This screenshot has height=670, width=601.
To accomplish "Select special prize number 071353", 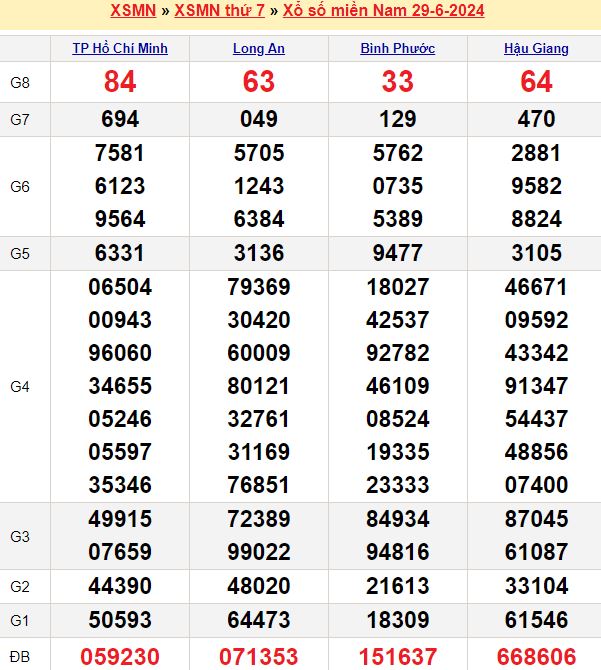I will [258, 656].
